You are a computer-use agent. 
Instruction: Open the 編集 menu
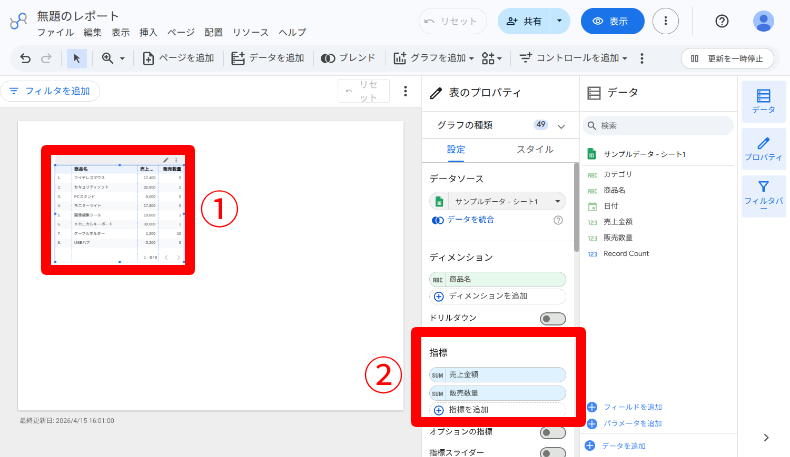click(x=93, y=33)
